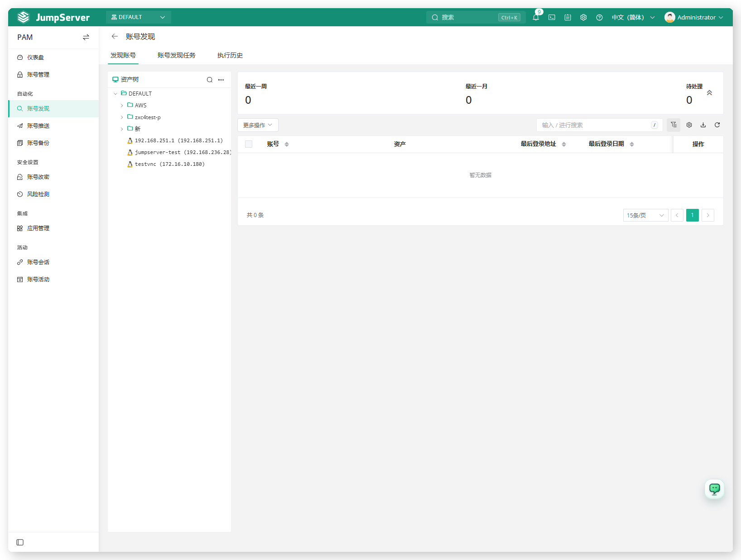Switch view using PAM swap arrows icon
The width and height of the screenshot is (741, 560).
point(86,37)
